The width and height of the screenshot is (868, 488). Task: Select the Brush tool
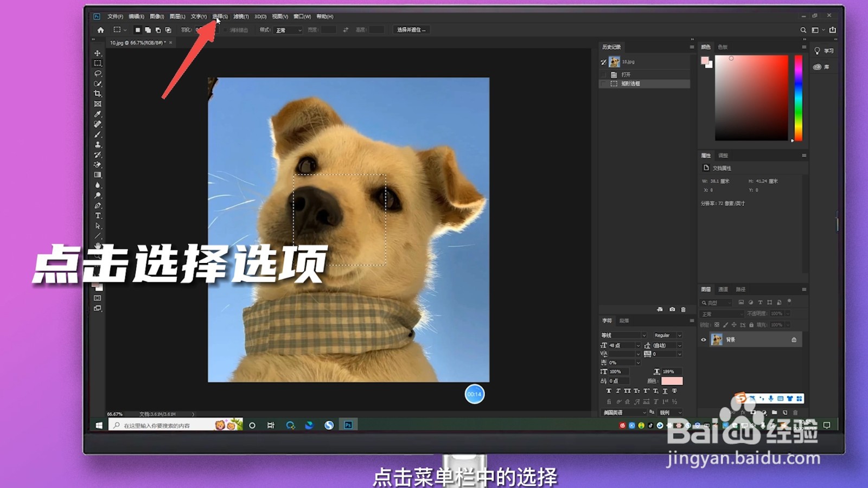pos(98,134)
